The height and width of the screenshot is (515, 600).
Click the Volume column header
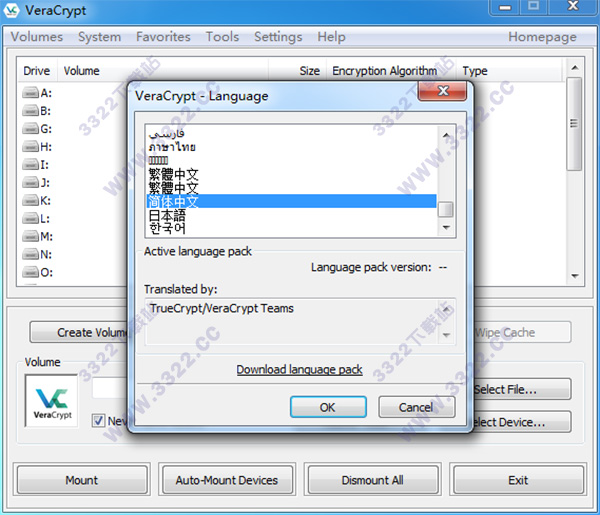(x=163, y=71)
